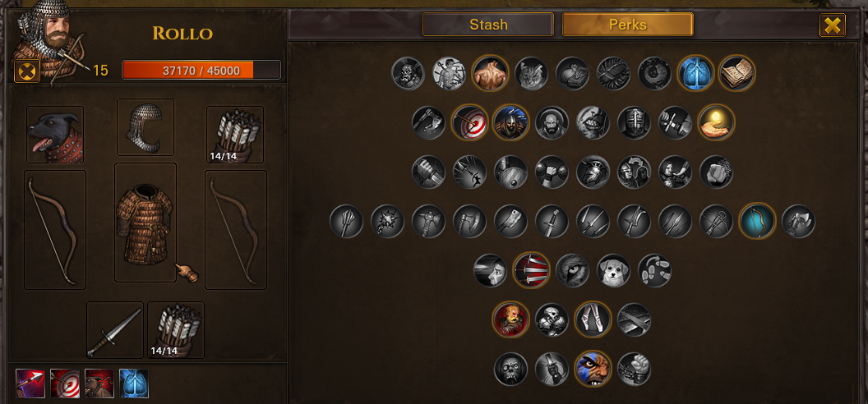Switch to the Stash tab
The height and width of the screenshot is (404, 868).
(488, 25)
